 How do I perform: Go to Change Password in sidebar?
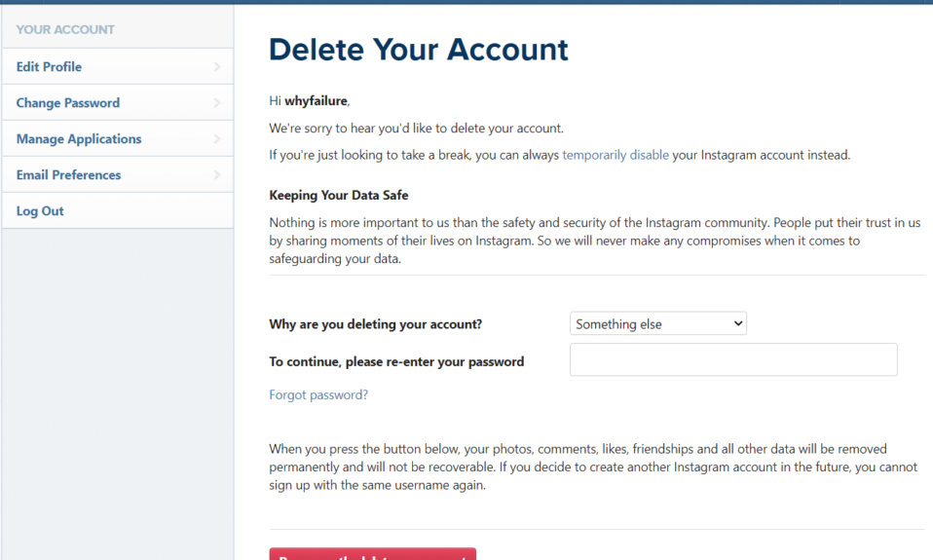click(68, 103)
